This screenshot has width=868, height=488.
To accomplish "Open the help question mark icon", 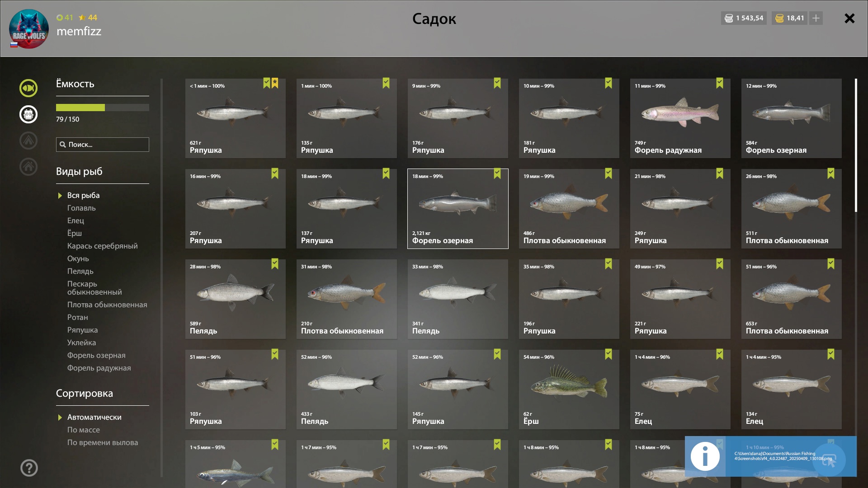I will click(x=29, y=468).
